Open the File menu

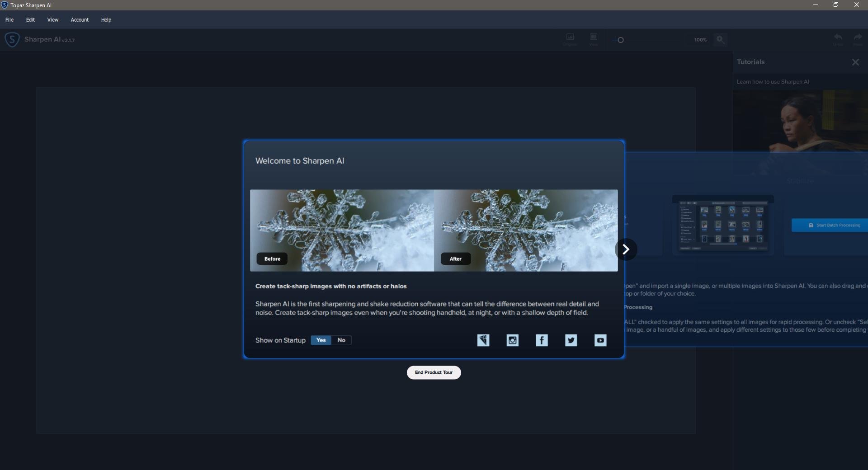tap(9, 20)
